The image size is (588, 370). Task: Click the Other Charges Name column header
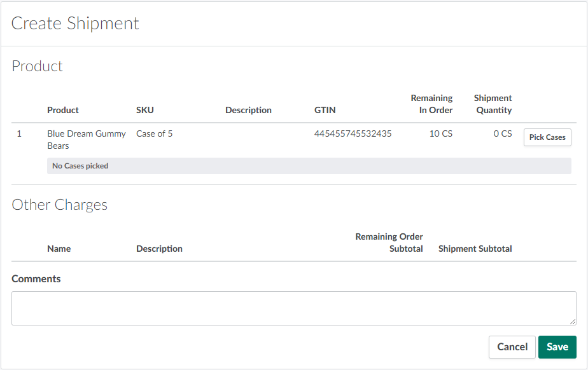click(59, 249)
